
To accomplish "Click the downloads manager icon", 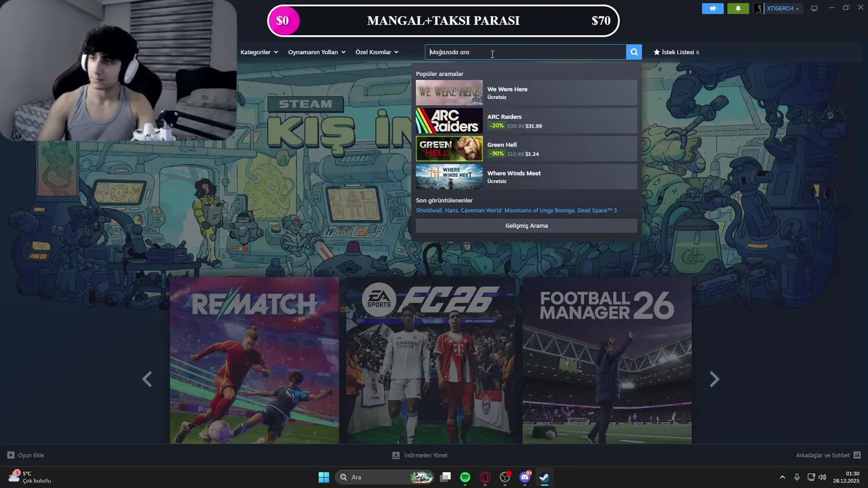I will pyautogui.click(x=396, y=455).
